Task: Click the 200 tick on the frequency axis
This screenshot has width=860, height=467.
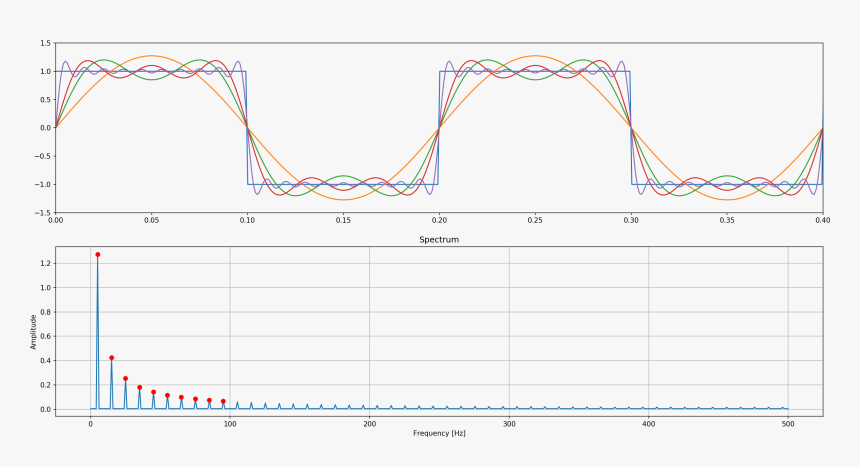Action: point(370,424)
